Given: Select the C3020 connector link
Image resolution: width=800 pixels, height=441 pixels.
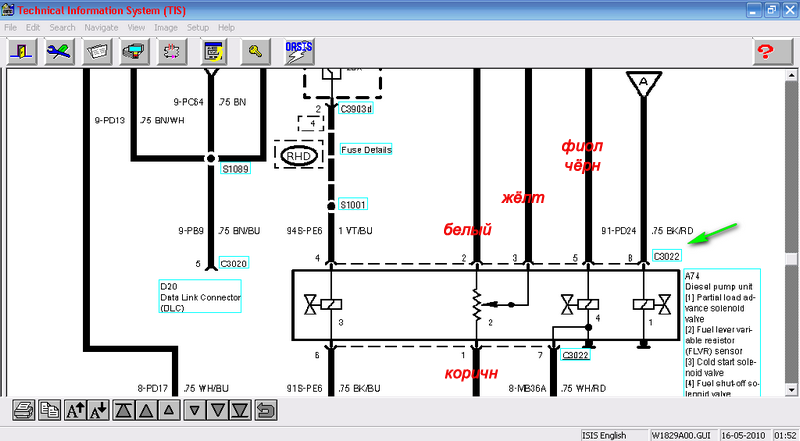Looking at the screenshot, I should tap(233, 263).
